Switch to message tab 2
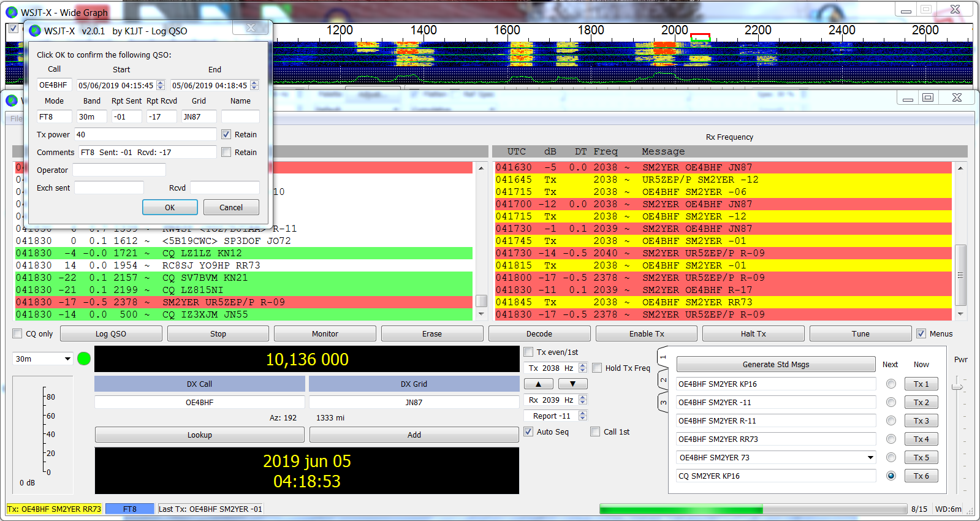 pos(663,380)
